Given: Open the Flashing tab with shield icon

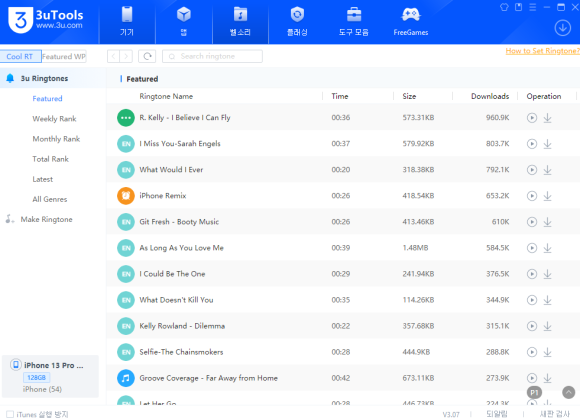Looking at the screenshot, I should (297, 22).
